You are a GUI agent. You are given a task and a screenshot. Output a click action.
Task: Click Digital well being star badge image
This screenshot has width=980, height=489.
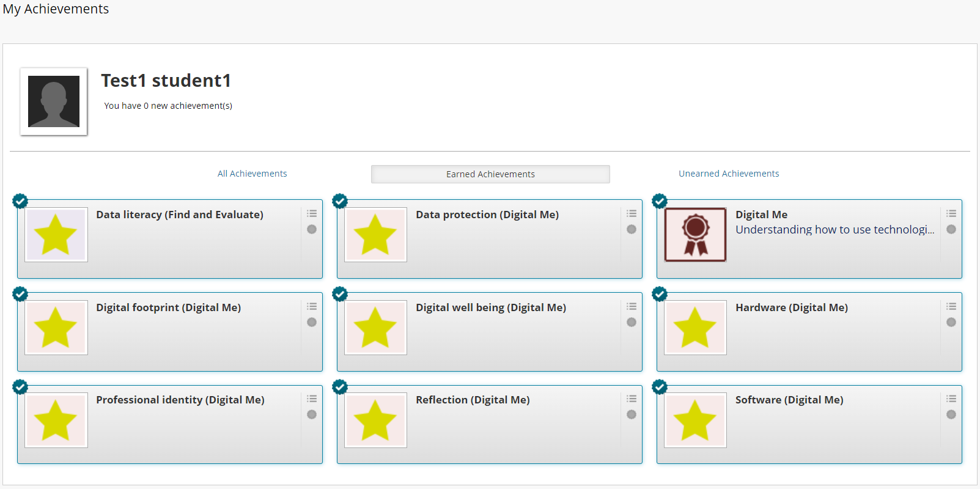(376, 328)
